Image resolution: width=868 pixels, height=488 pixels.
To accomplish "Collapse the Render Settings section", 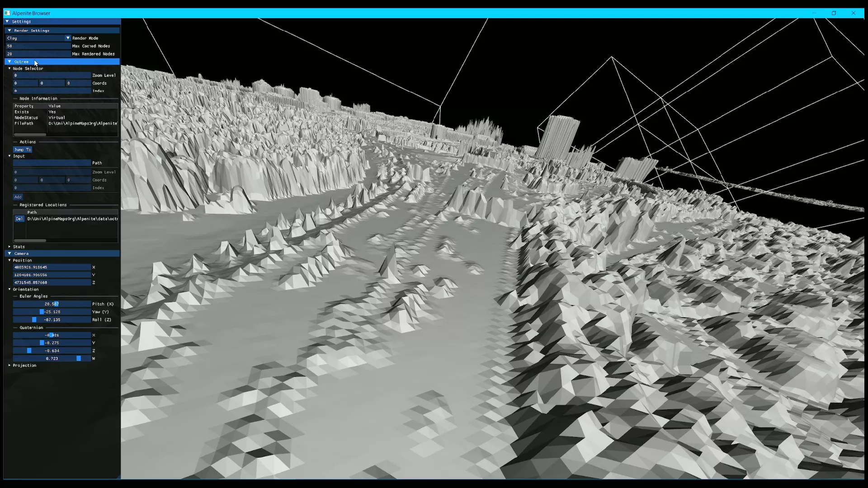I will point(9,30).
